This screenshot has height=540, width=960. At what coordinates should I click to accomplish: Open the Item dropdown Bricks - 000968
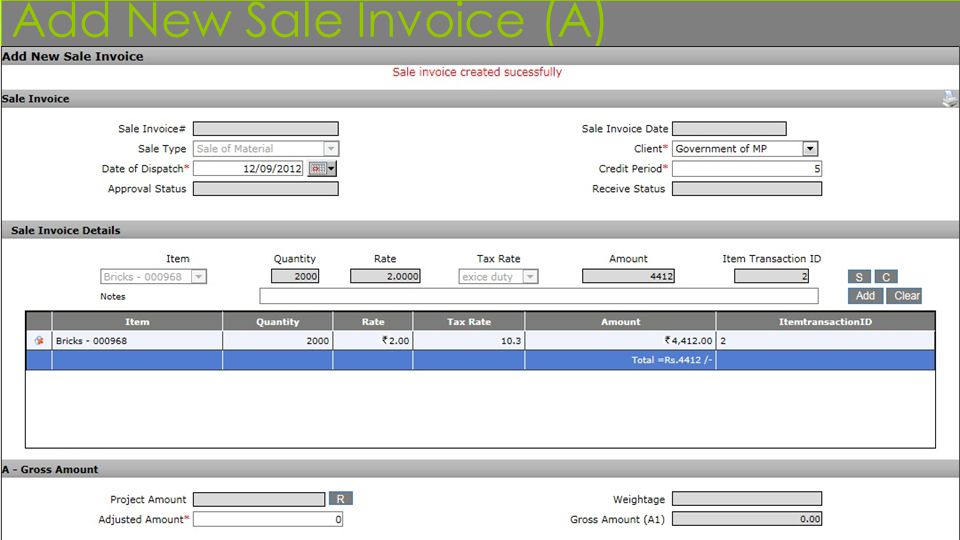198,277
